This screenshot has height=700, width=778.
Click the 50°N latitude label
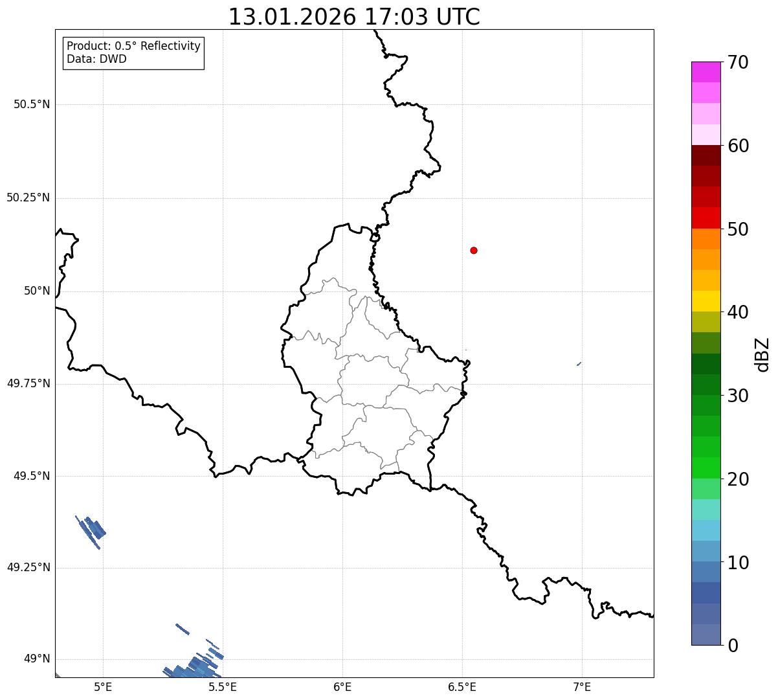coord(37,291)
